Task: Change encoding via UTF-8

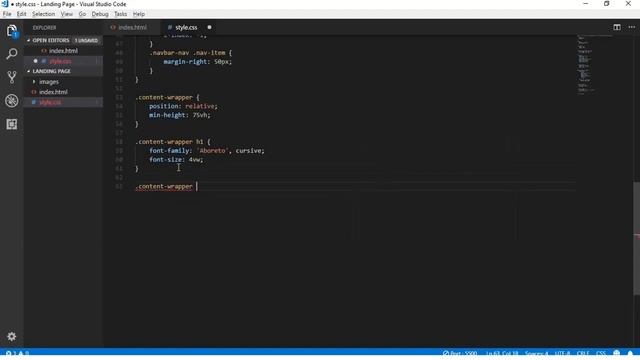Action: 562,353
